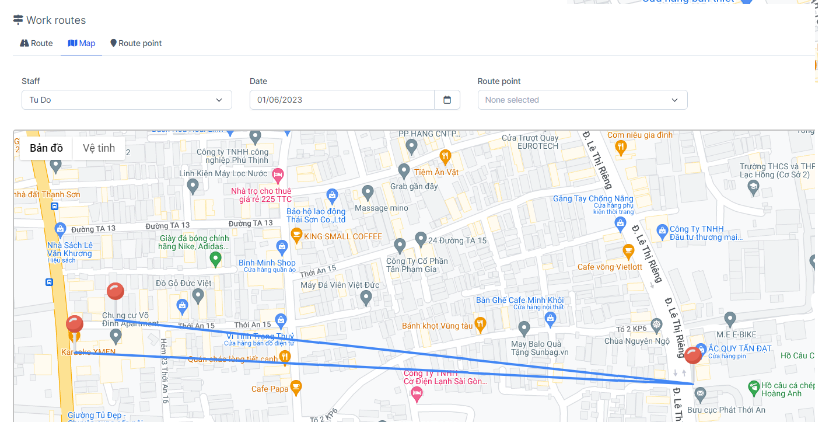Click the Bình Minh Shop green pin
The image size is (818, 422).
coord(215,258)
